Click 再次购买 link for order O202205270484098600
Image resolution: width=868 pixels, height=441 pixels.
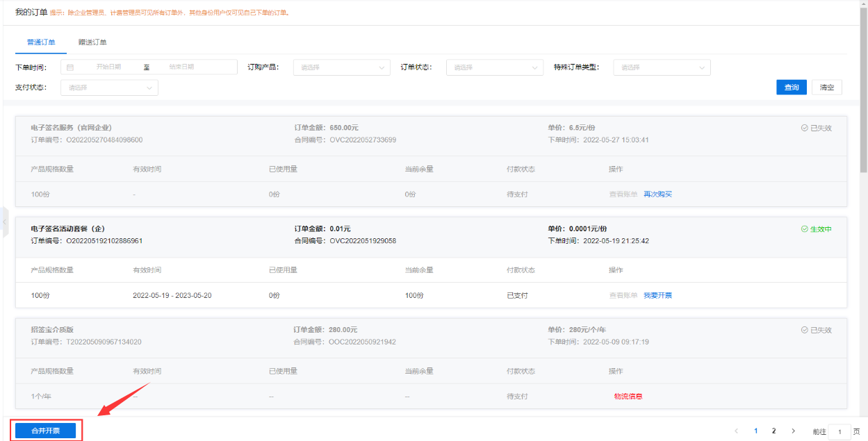click(657, 194)
